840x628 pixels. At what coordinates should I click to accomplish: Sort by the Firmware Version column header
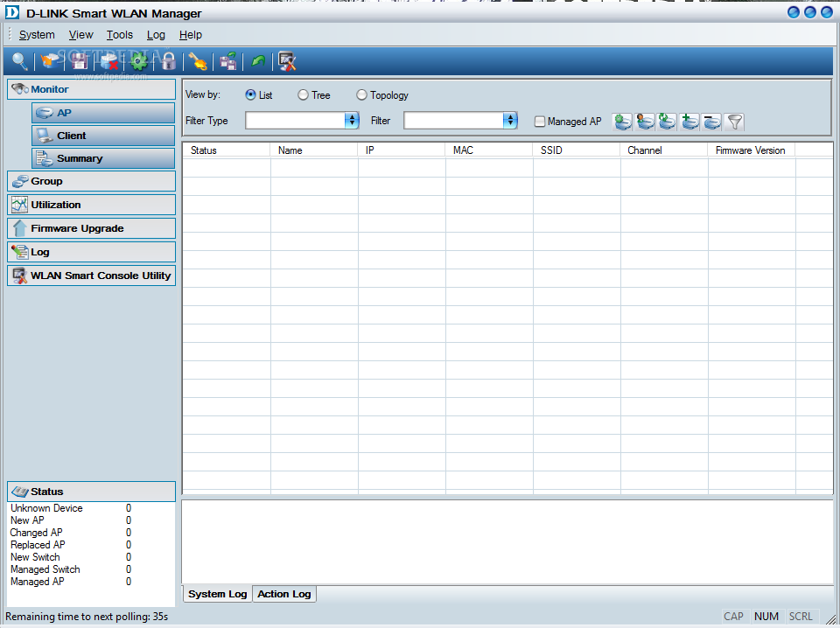pos(751,150)
